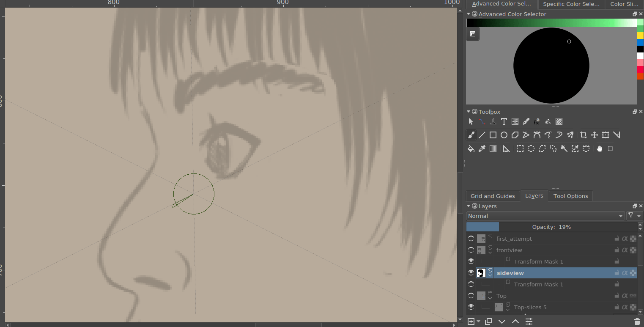This screenshot has height=327, width=644.
Task: Collapse the frontview layer's children
Action: pyautogui.click(x=490, y=252)
